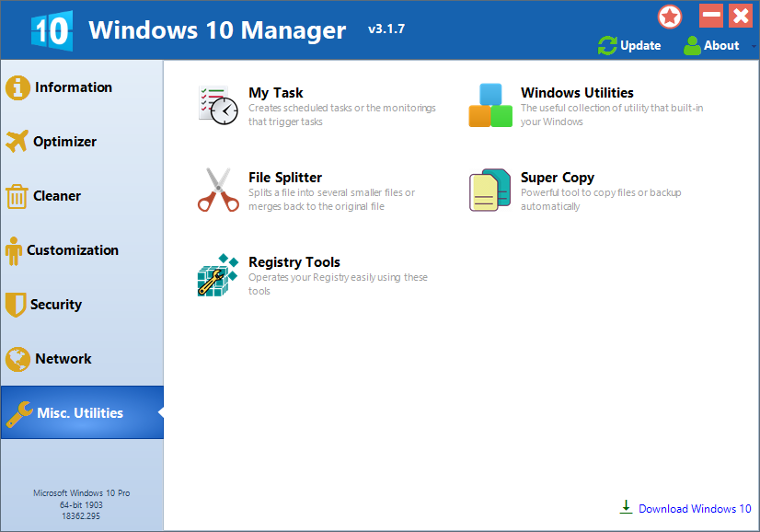Click the Registry Tools description text
Image resolution: width=760 pixels, height=532 pixels.
point(338,284)
